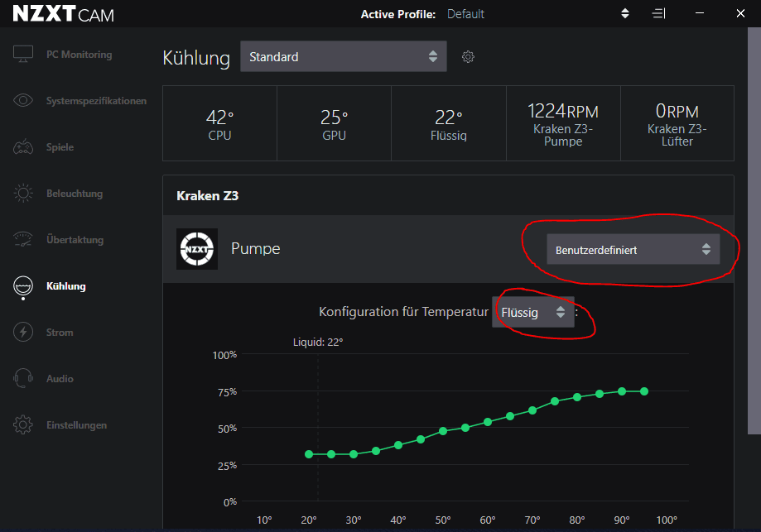Click the Audio headset icon
761x532 pixels.
coord(23,378)
